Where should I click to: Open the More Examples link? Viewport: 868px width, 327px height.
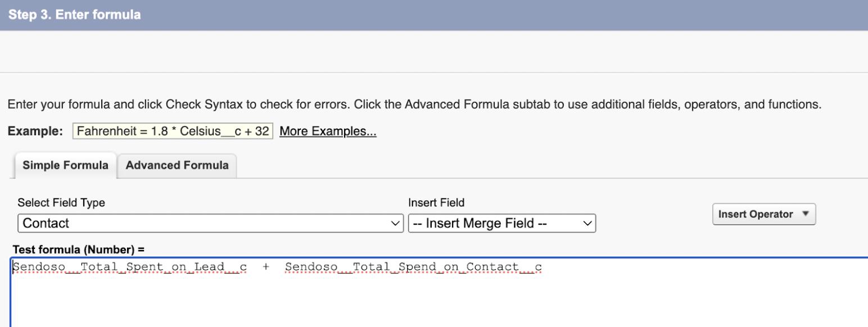(x=328, y=131)
